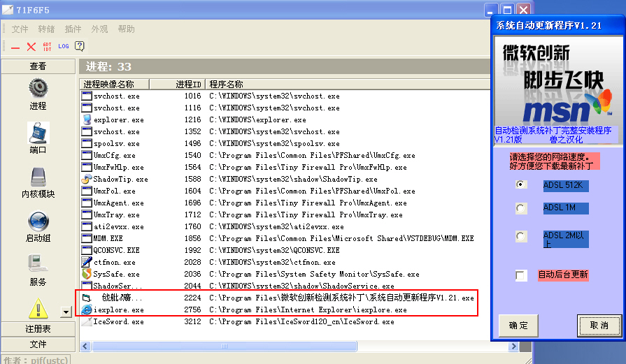Select the ADSL 2M以上 radio button
626x364 pixels.
click(520, 236)
